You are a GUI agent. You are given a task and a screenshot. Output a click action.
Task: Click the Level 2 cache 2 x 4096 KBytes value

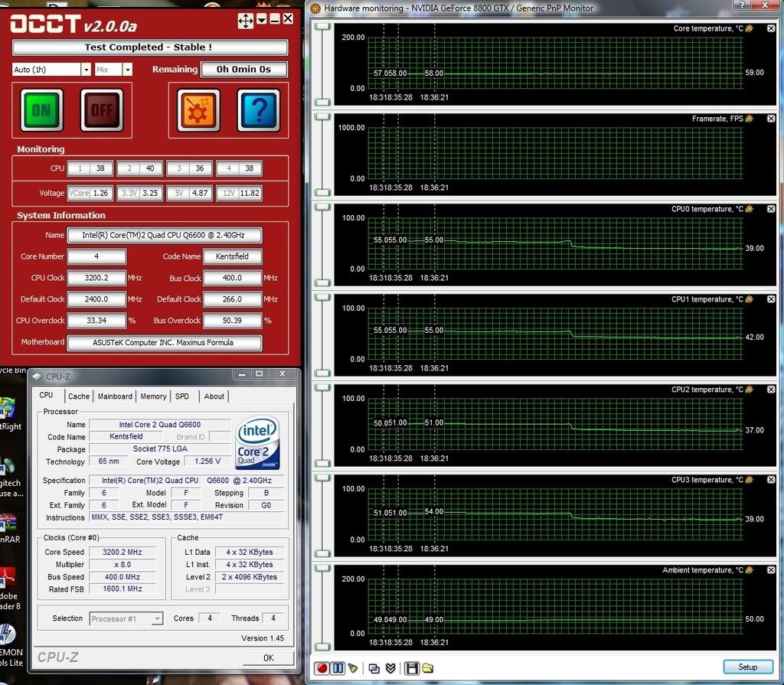[250, 576]
